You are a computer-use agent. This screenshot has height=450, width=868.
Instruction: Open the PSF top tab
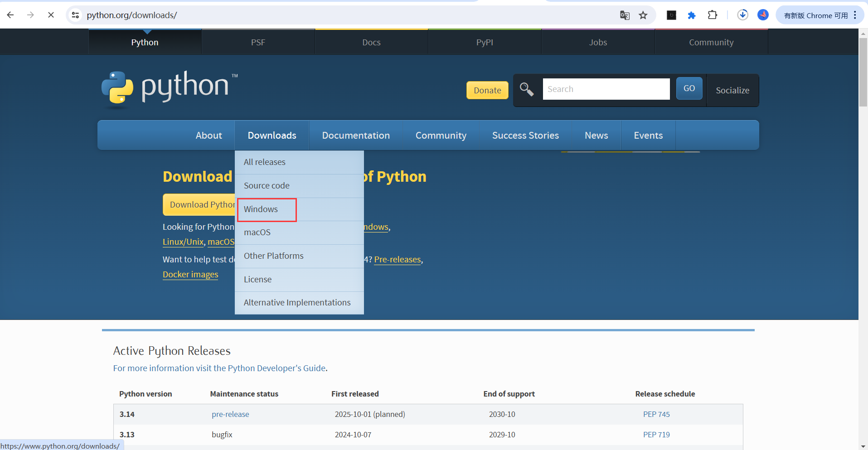tap(258, 42)
